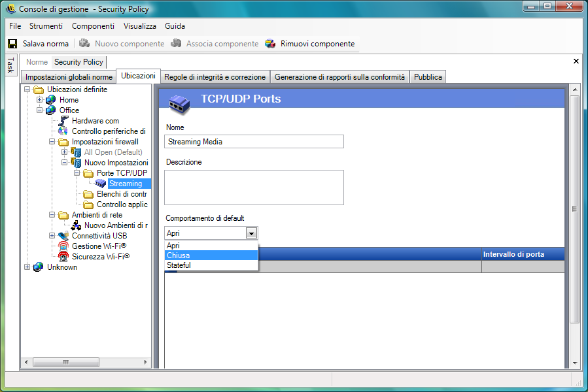
Task: Click the Gestione Wi-Fi icon
Action: pyautogui.click(x=63, y=246)
